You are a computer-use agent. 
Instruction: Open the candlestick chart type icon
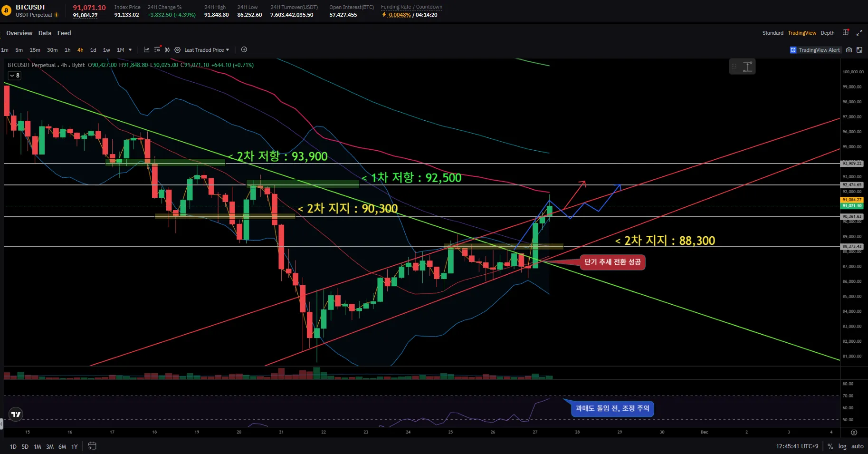click(x=167, y=50)
